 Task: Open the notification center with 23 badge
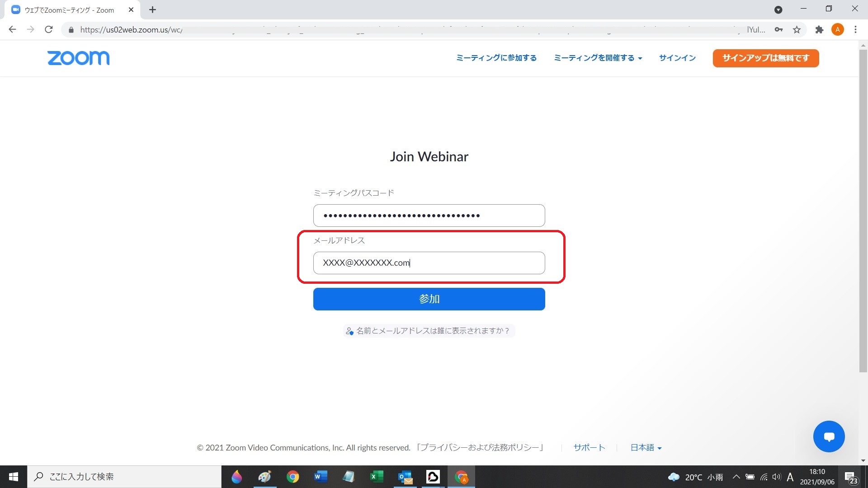851,478
